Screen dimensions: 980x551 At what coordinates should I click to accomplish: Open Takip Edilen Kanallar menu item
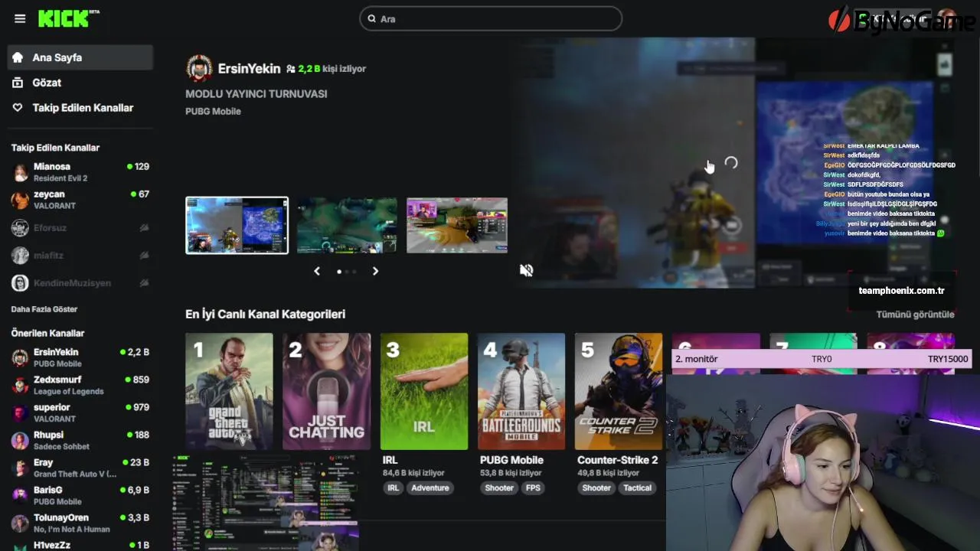pos(80,108)
